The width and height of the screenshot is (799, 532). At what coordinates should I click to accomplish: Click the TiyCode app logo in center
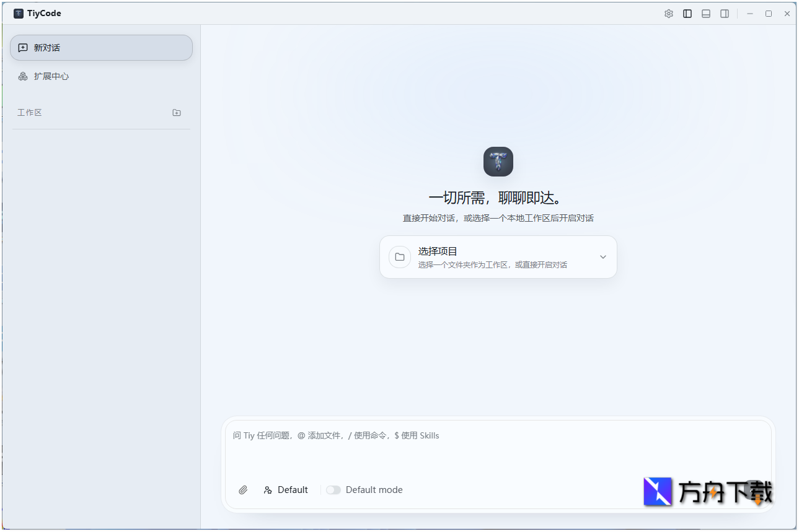(498, 162)
